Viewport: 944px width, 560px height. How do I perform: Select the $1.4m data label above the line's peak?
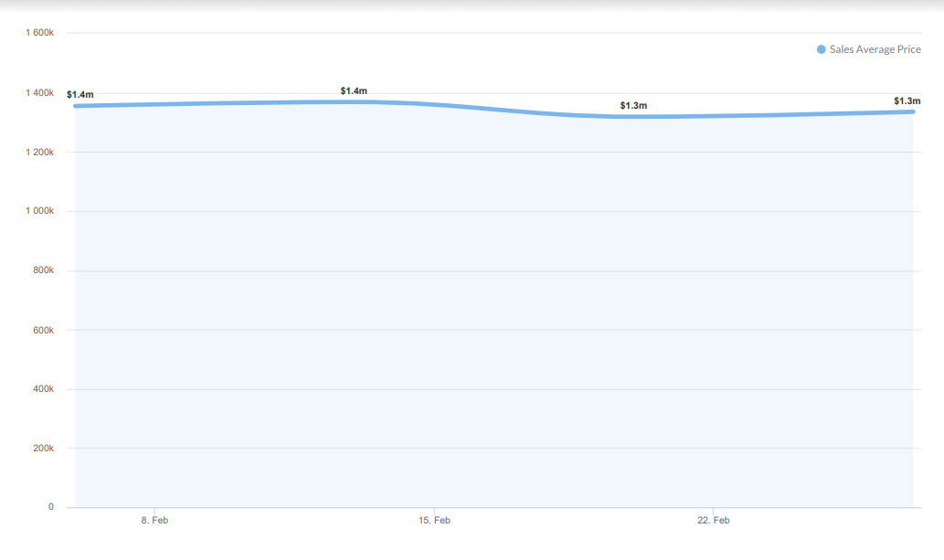tap(354, 90)
